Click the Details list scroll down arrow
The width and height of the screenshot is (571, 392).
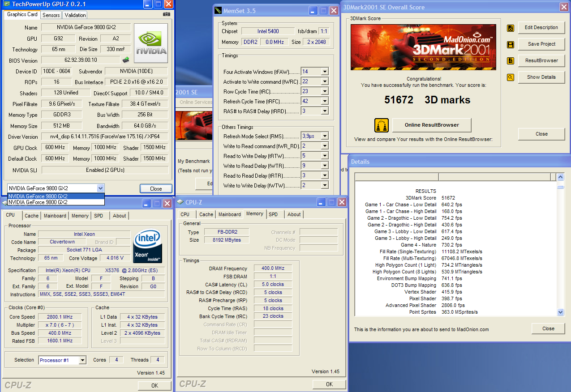tap(561, 312)
